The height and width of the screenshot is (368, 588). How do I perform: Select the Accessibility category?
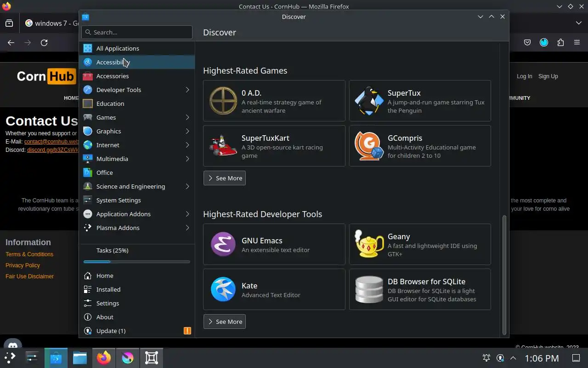137,62
